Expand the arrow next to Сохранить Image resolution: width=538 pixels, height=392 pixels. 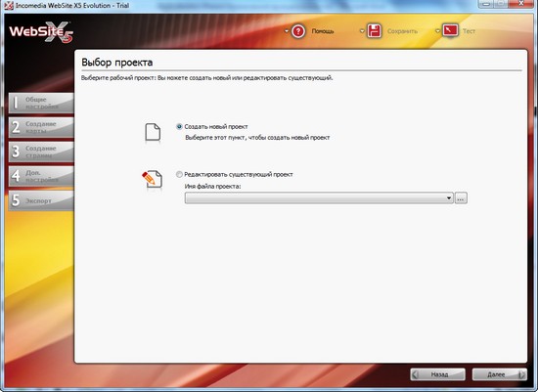point(362,31)
